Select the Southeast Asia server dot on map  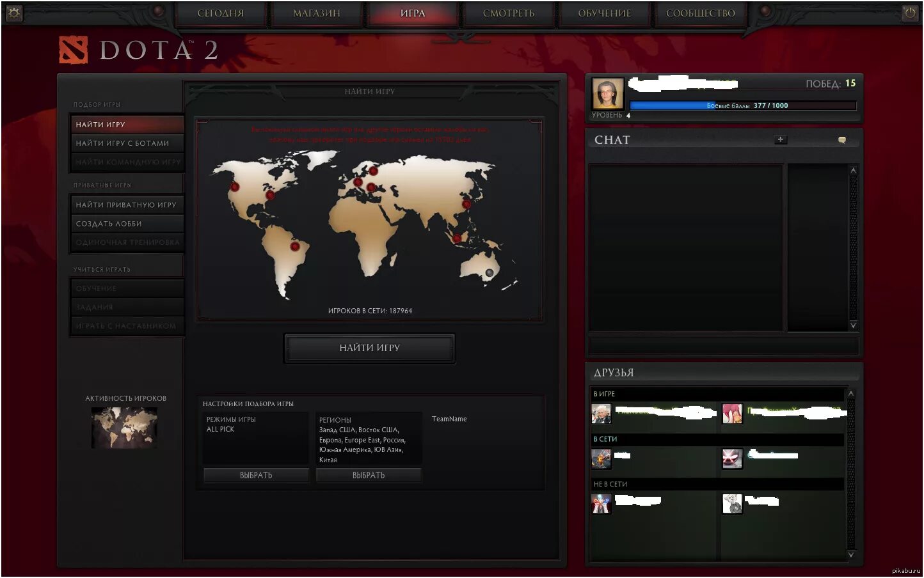click(457, 238)
